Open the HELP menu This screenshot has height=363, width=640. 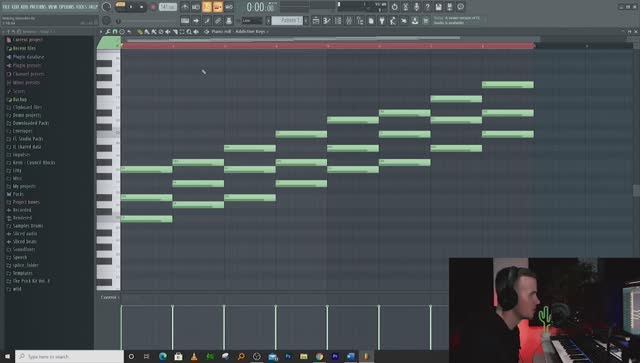(93, 7)
